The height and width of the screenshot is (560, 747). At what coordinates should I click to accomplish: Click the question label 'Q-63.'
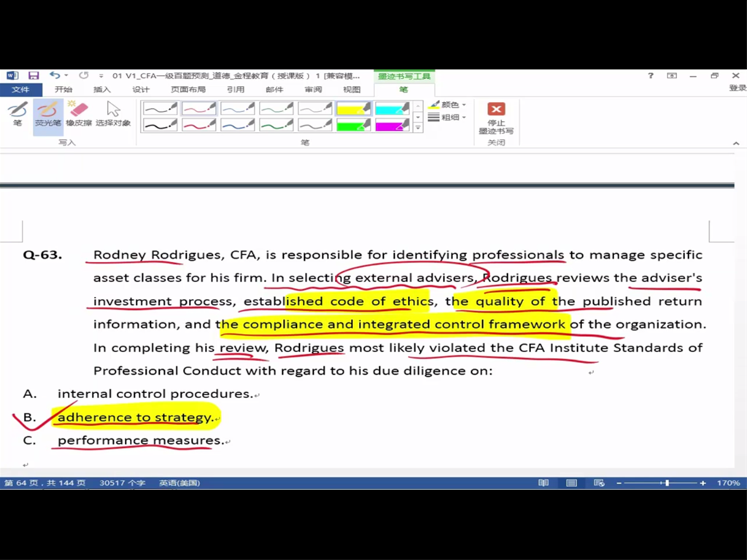(42, 254)
